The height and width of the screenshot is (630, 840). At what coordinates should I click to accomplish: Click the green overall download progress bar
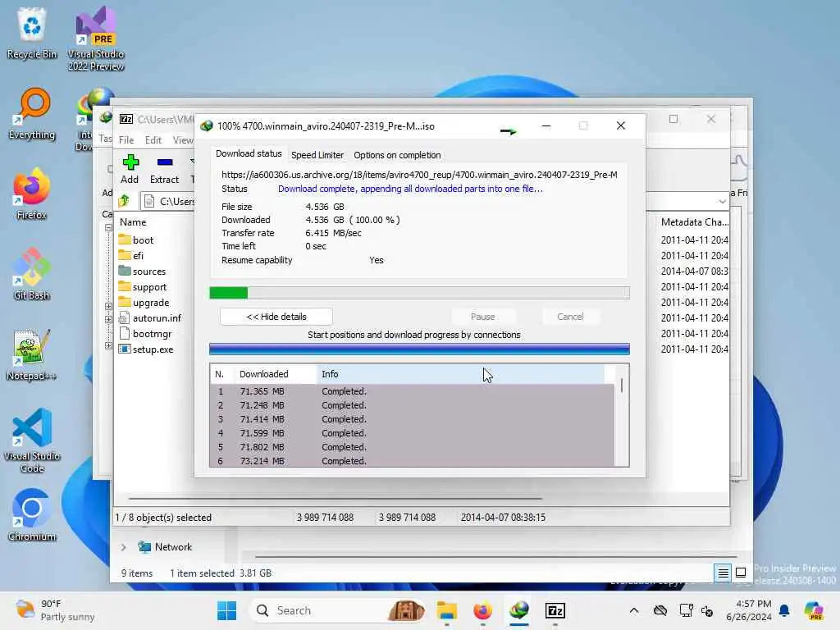(x=419, y=293)
